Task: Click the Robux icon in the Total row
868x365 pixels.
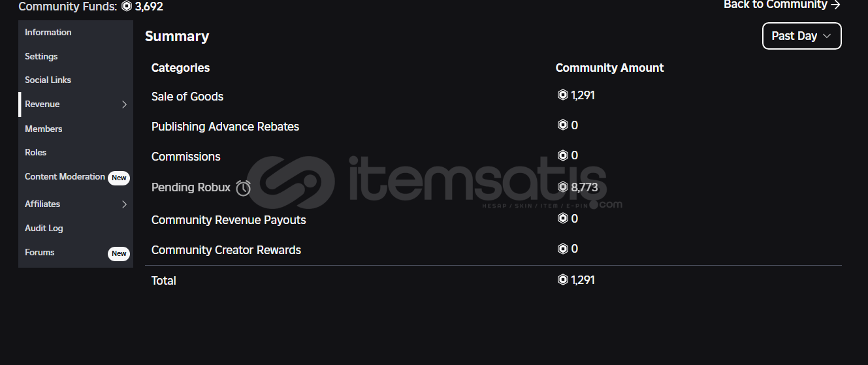Action: point(562,280)
